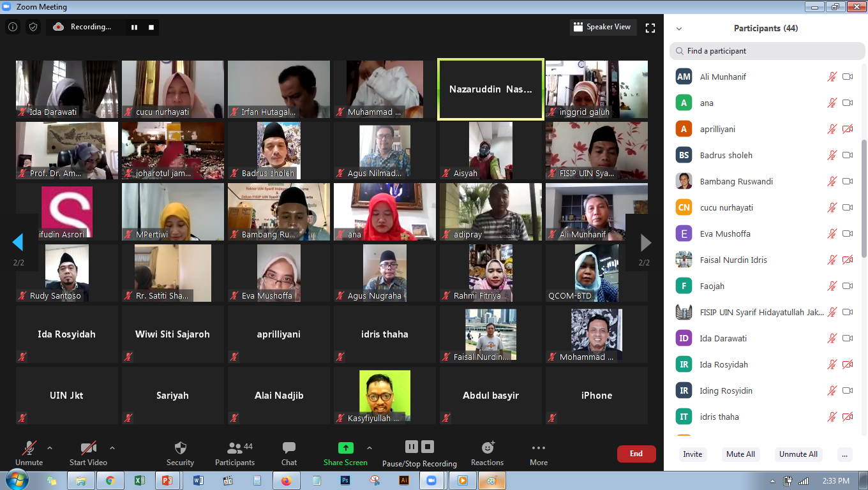The height and width of the screenshot is (490, 868).
Task: Open the Chat panel
Action: [289, 448]
